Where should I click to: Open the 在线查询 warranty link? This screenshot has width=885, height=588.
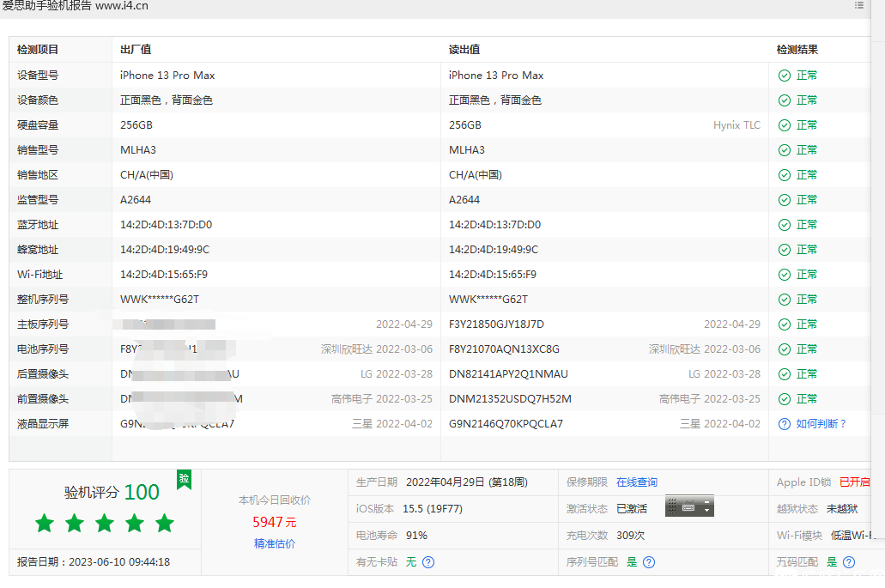coord(637,482)
